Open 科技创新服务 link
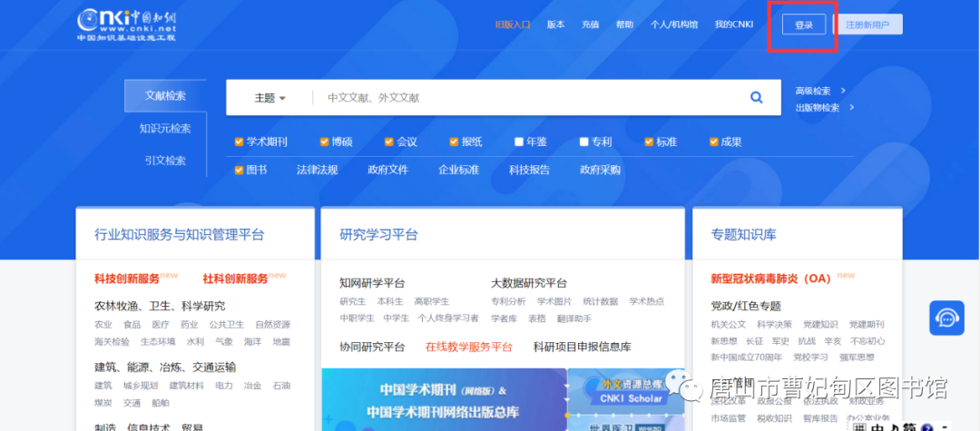Viewport: 980px width, 431px height. click(127, 279)
